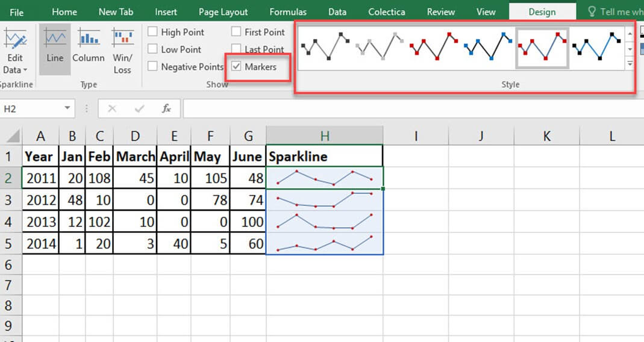Switch to the Formulas tab

pos(288,12)
